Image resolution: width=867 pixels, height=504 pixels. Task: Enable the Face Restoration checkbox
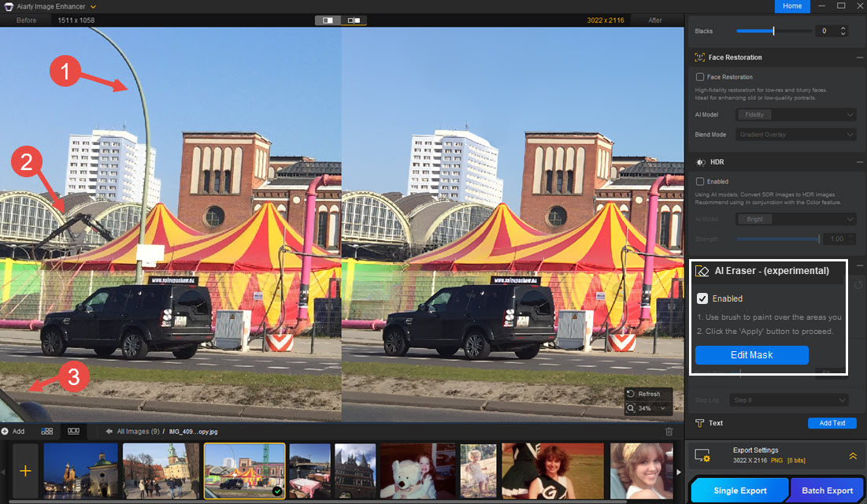coord(700,77)
